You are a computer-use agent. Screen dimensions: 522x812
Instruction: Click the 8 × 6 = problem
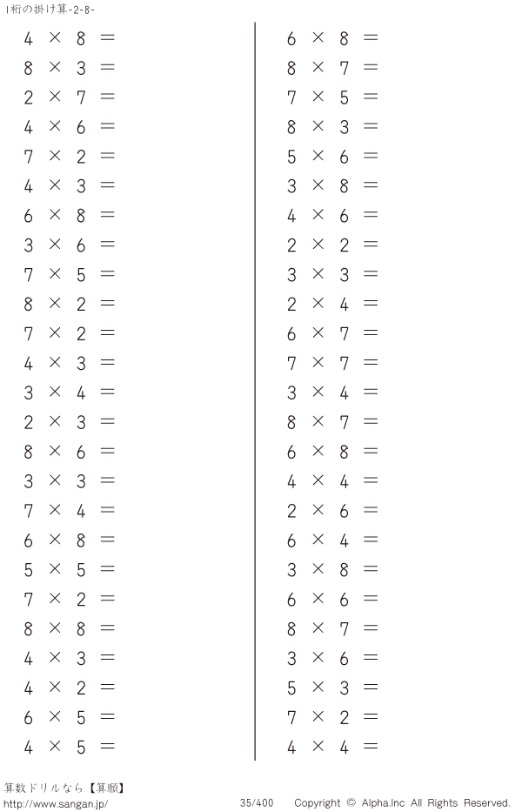coord(70,452)
